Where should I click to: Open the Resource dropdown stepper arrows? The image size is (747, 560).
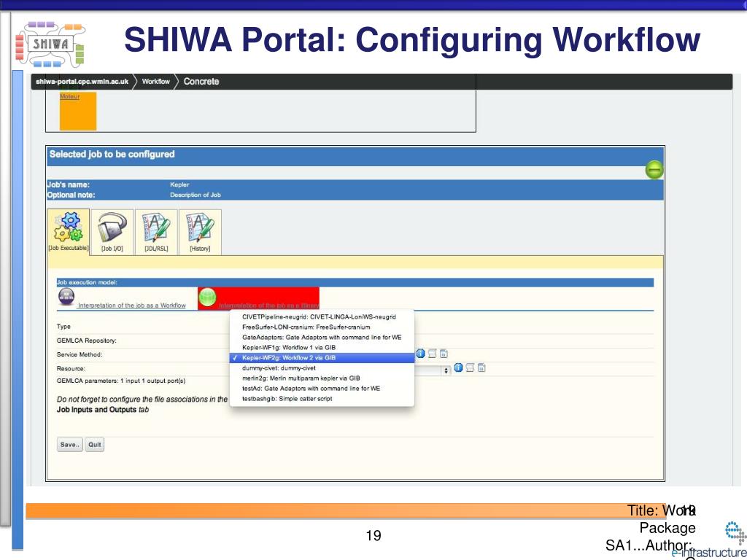click(x=446, y=370)
